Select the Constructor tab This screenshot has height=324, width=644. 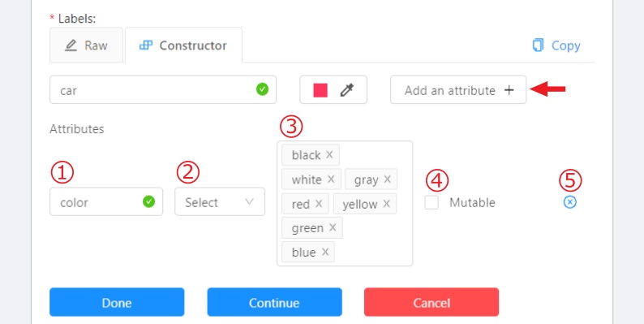click(x=183, y=45)
